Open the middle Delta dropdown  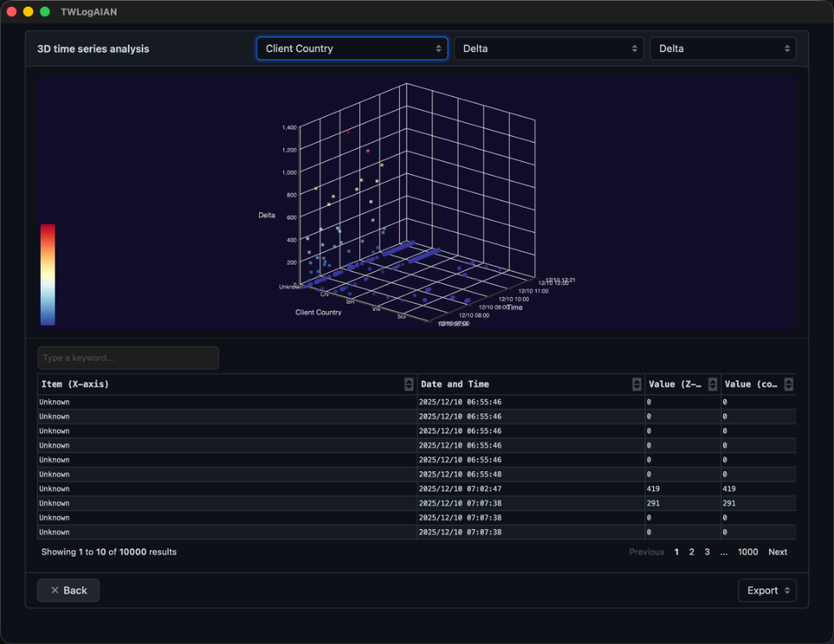(548, 48)
